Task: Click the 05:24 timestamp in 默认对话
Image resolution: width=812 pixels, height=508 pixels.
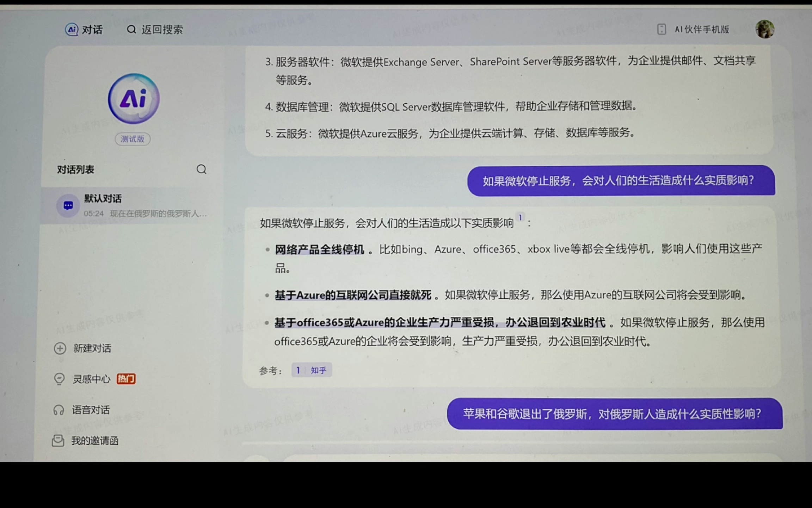Action: tap(94, 213)
